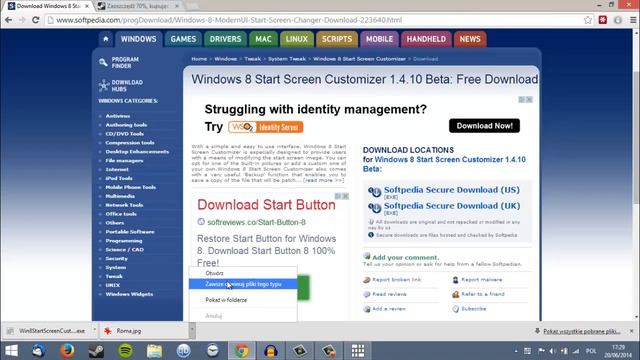Image resolution: width=640 pixels, height=360 pixels.
Task: Open Program Finder magnifier in sidebar
Action: (x=103, y=62)
